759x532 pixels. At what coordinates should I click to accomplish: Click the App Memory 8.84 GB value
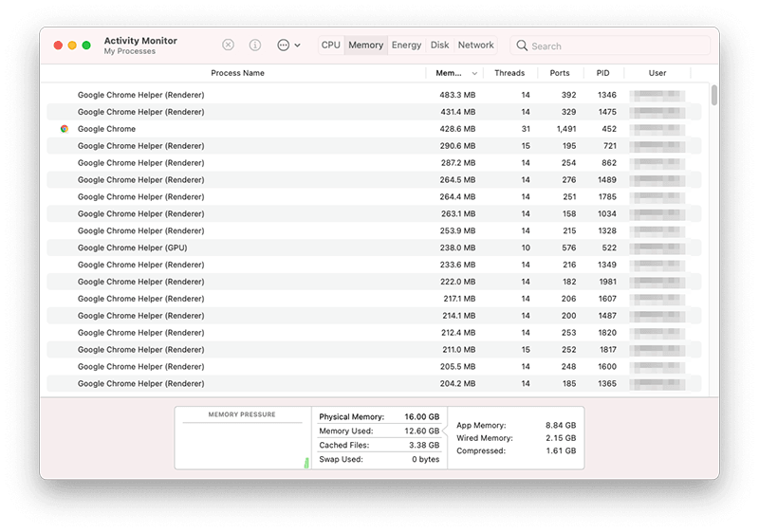pos(561,425)
